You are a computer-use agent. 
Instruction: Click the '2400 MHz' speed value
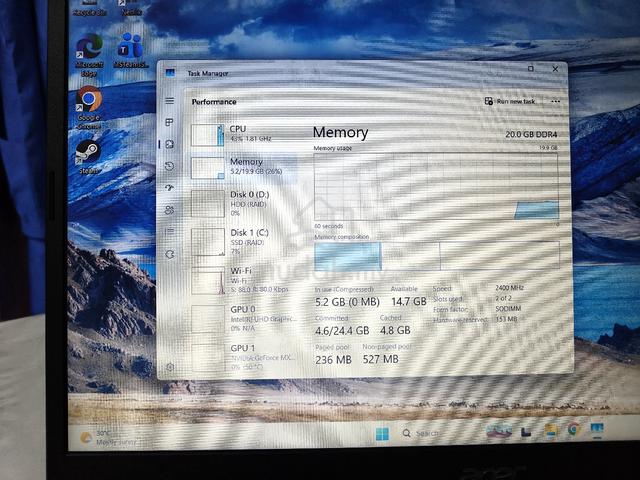tap(509, 288)
